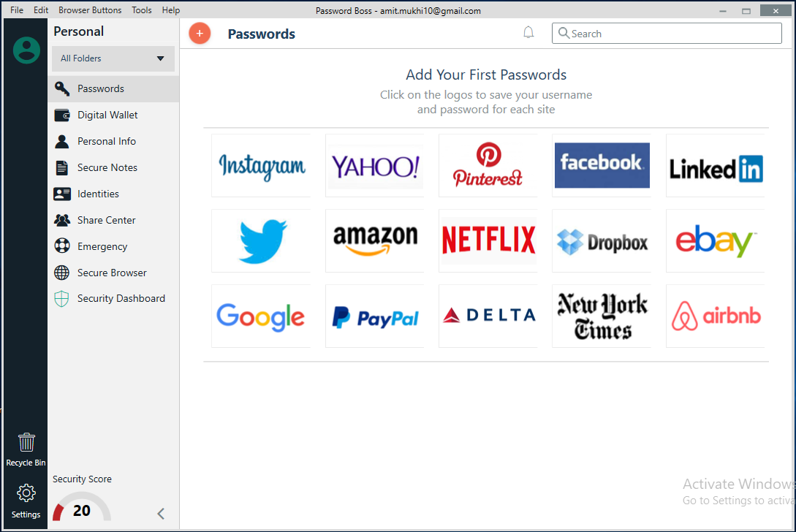Close the Password Boss window
This screenshot has height=532, width=796.
pyautogui.click(x=776, y=11)
